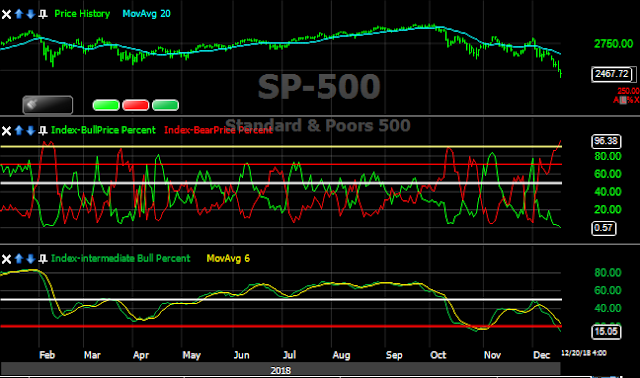Click the Jul month label
Screen dimensions: 640x378
point(289,355)
